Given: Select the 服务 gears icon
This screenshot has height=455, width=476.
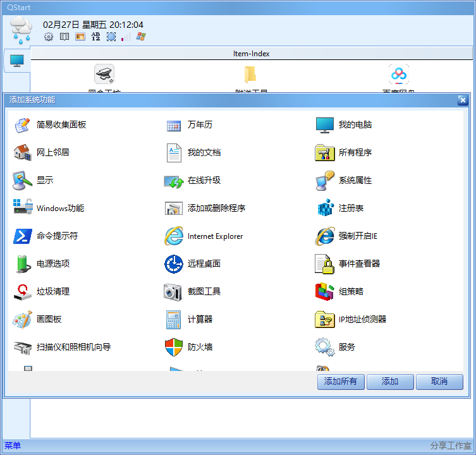Looking at the screenshot, I should click(x=324, y=347).
